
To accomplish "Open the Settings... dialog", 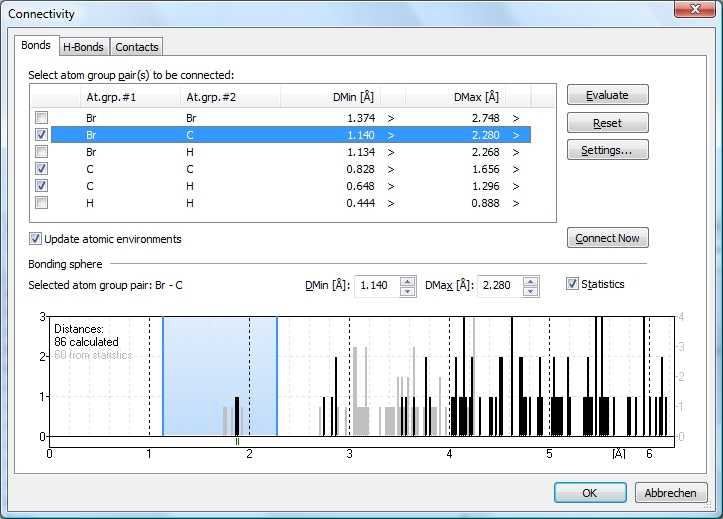I will click(x=607, y=150).
